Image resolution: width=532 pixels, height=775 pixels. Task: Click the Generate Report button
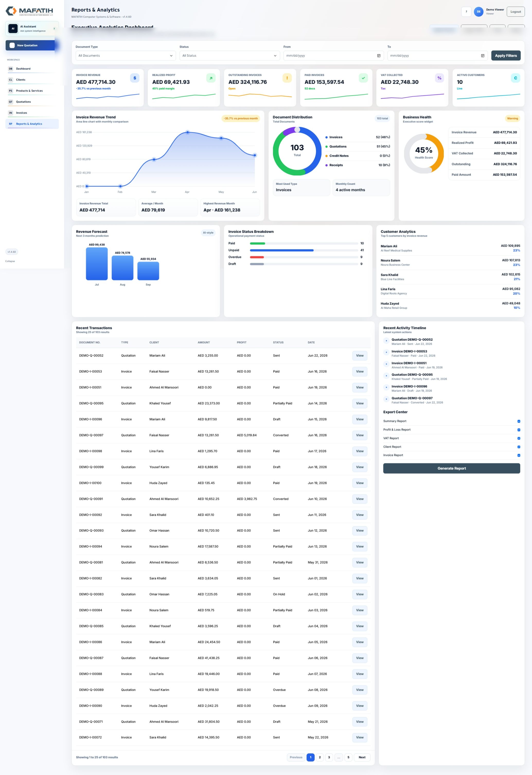coord(451,468)
